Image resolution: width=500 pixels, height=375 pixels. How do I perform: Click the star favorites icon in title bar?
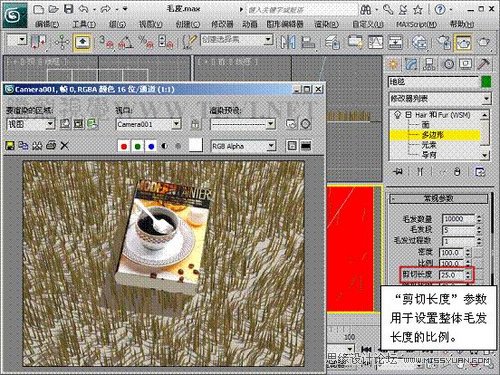tap(418, 10)
